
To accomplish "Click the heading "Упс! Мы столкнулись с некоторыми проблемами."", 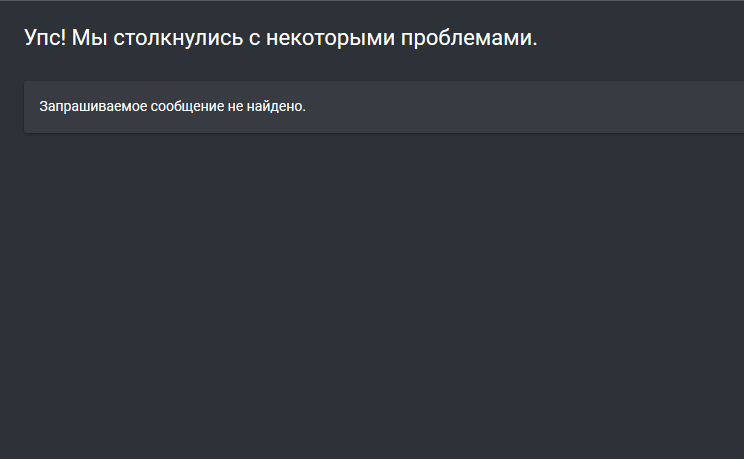I will pos(280,39).
